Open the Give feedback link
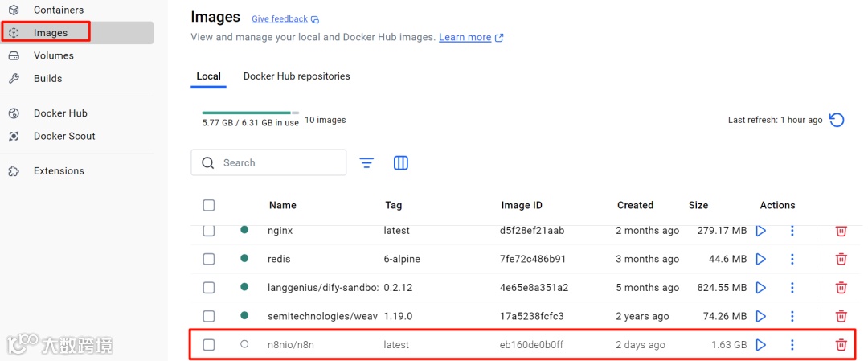The width and height of the screenshot is (868, 361). click(285, 18)
